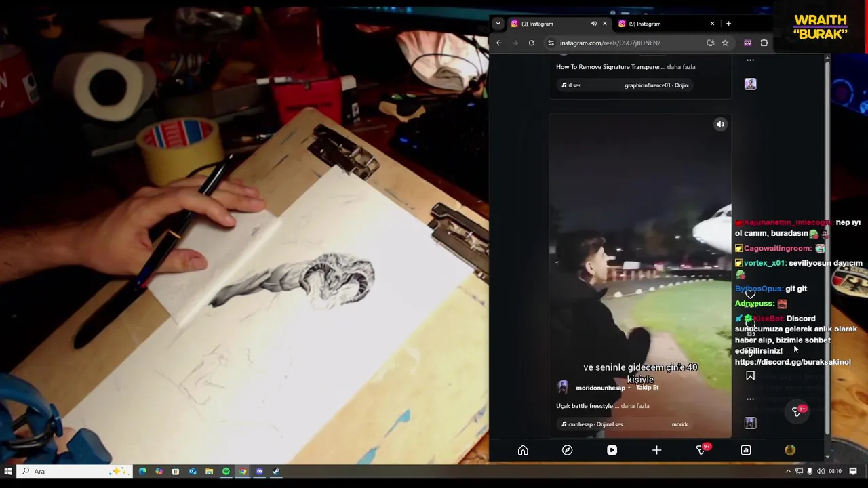Open Discord from the taskbar
The height and width of the screenshot is (488, 868).
pos(259,471)
